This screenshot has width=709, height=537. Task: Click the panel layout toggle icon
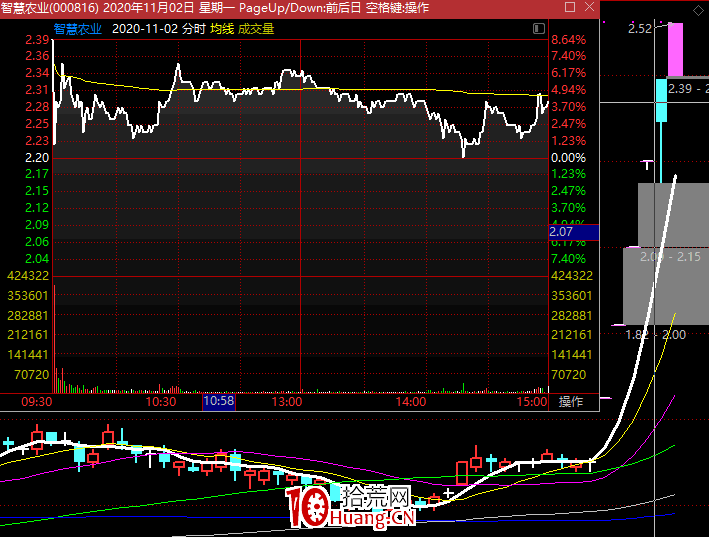click(539, 28)
